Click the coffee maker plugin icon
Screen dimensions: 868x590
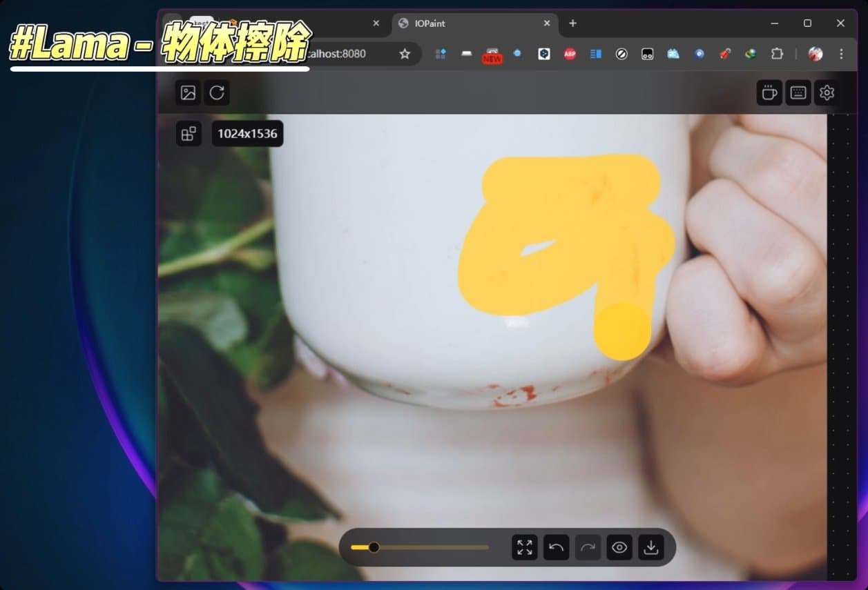coord(769,92)
